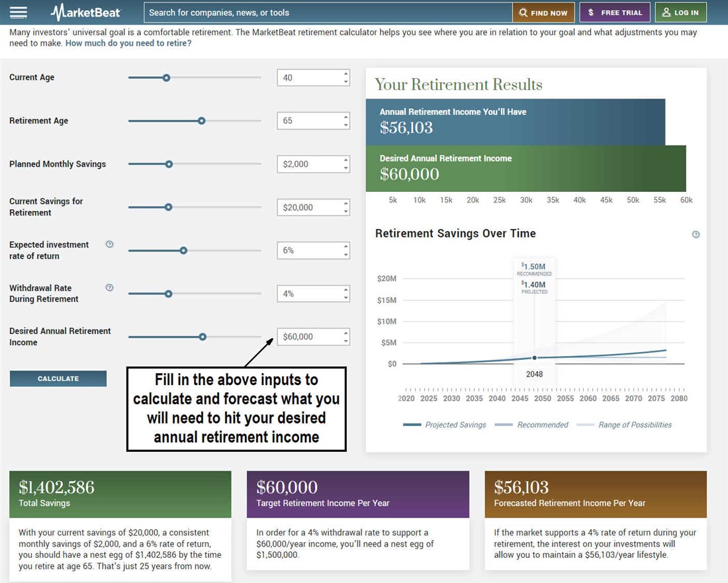
Task: Focus the search companies text box
Action: pyautogui.click(x=328, y=13)
